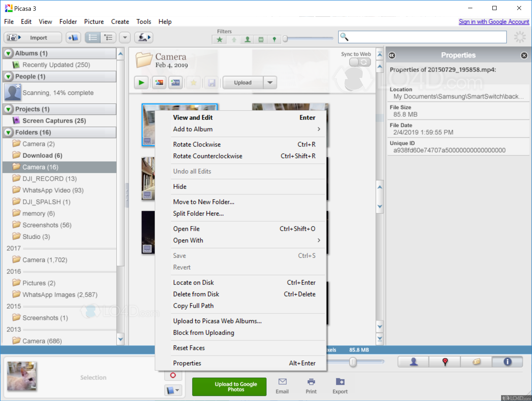Select Locate on Disk menu entry
Viewport: 532px width, 401px height.
pyautogui.click(x=193, y=283)
